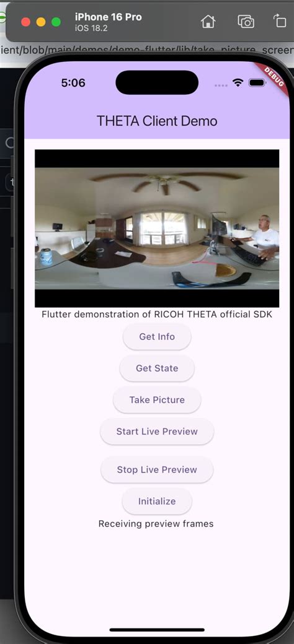Tap the Get Info button

point(157,336)
